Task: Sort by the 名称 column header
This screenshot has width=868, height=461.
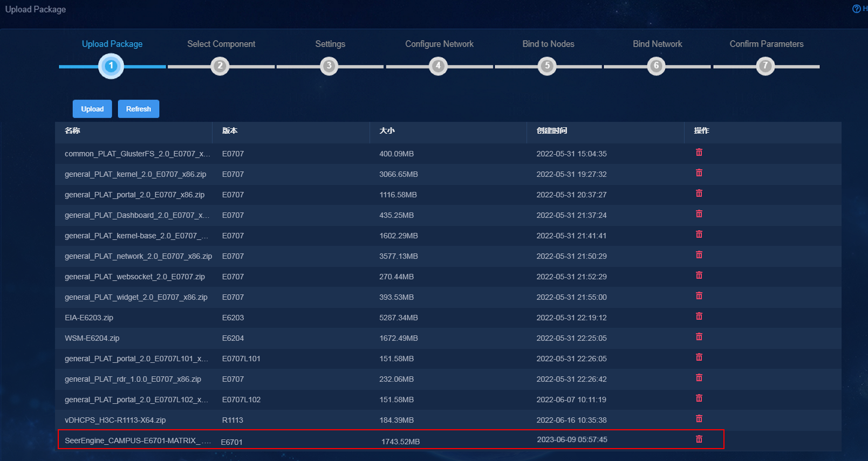Action: (72, 130)
